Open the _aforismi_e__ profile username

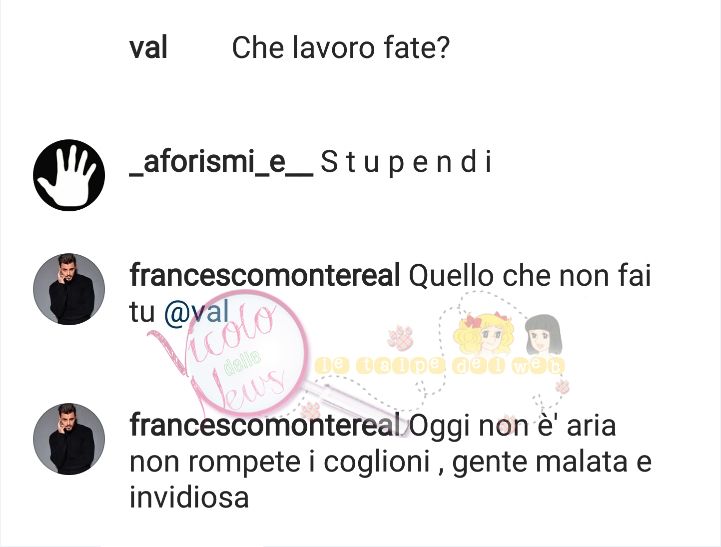tap(221, 163)
